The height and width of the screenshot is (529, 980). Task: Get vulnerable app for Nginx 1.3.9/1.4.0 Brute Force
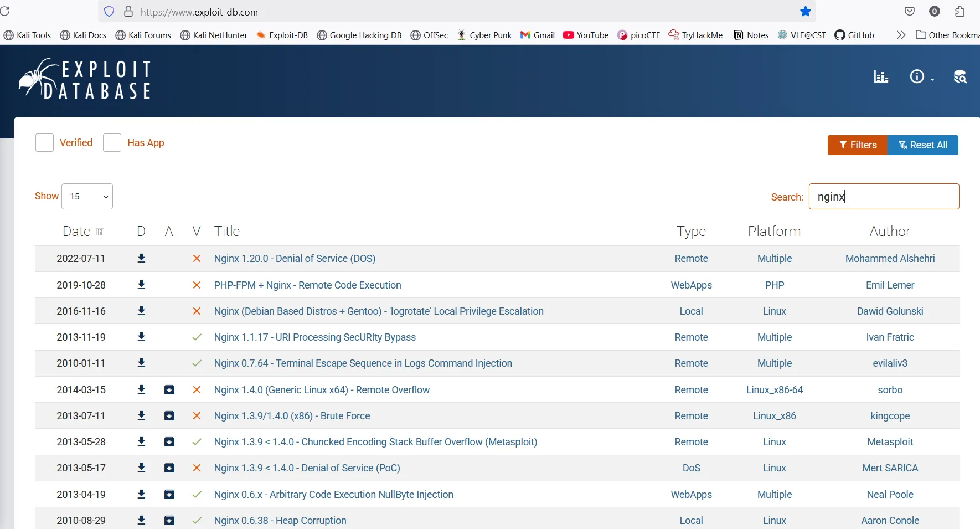click(x=169, y=416)
